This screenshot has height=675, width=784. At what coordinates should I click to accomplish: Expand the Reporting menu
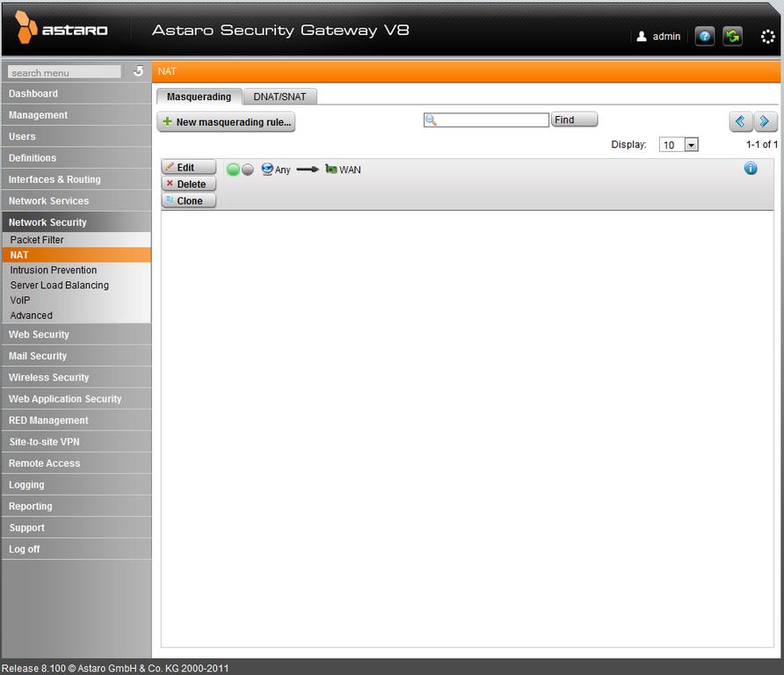[x=76, y=506]
